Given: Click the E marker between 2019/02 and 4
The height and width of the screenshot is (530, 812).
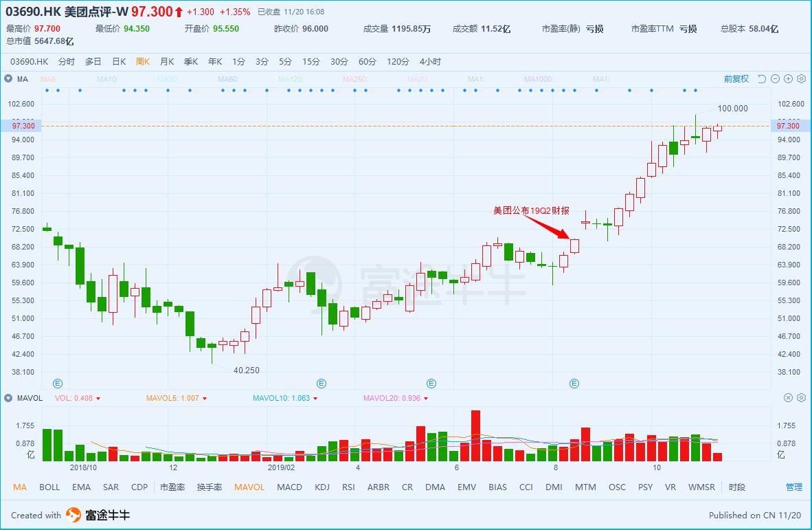Looking at the screenshot, I should (322, 384).
